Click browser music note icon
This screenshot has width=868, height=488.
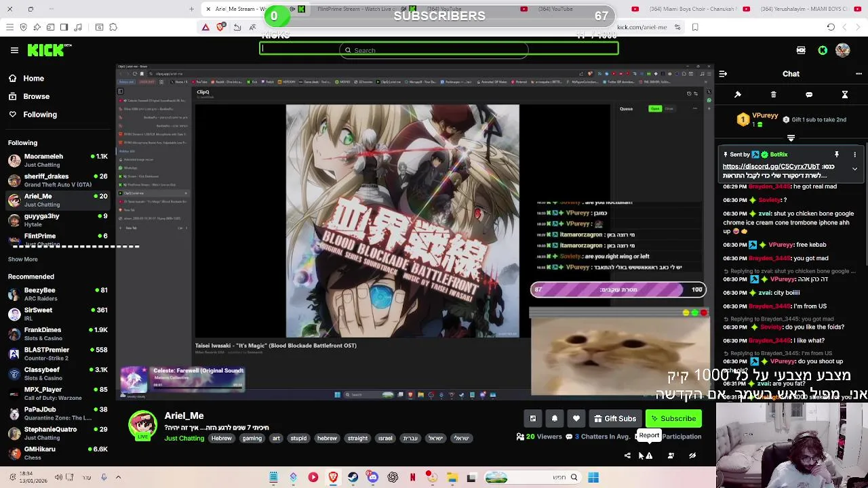click(x=78, y=27)
